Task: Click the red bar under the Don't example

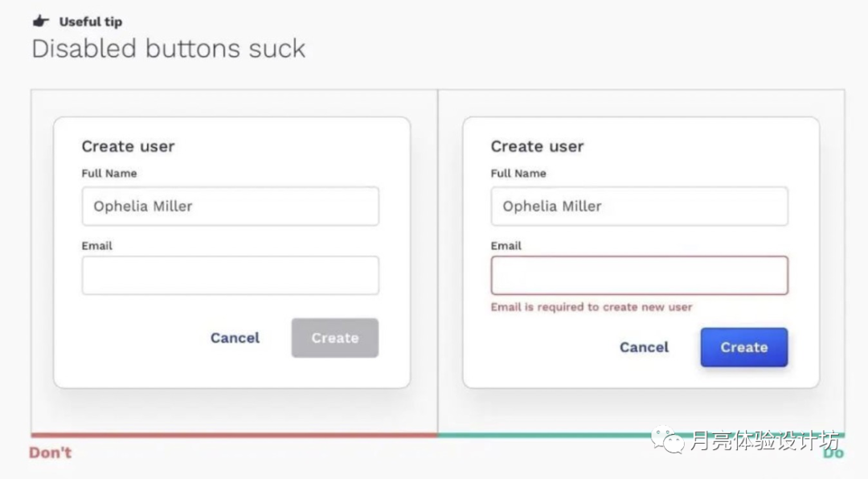Action: point(234,436)
